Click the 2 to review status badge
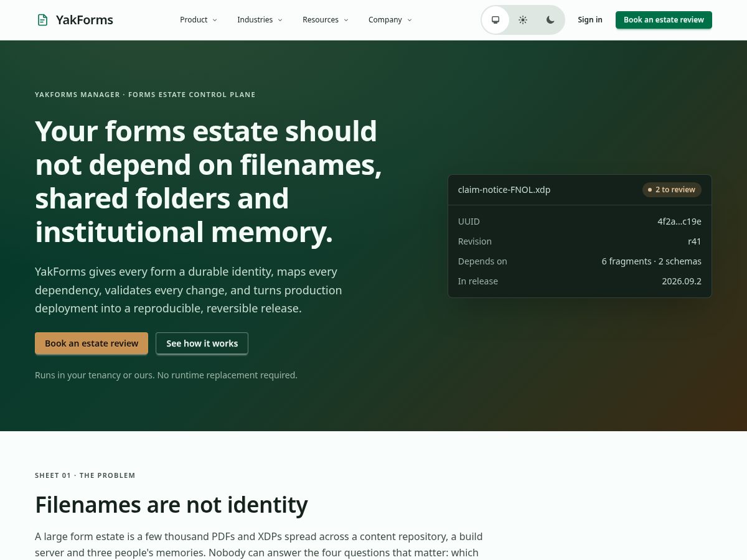This screenshot has width=747, height=560. tap(672, 190)
